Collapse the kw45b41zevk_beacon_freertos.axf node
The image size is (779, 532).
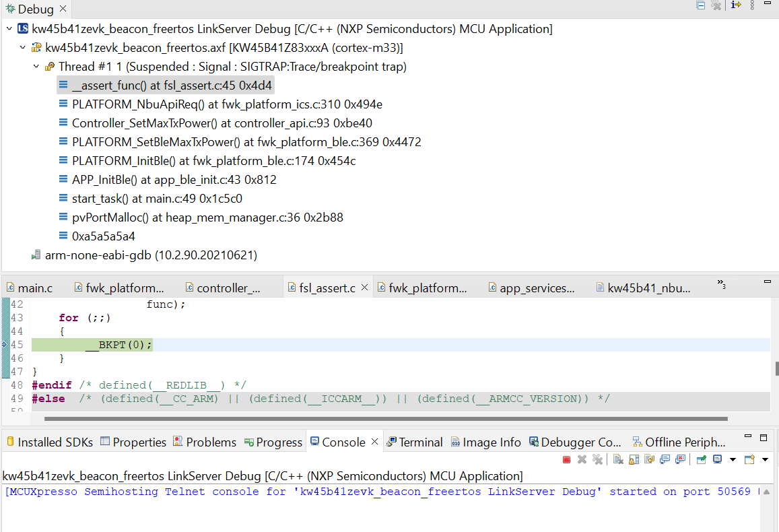point(22,47)
